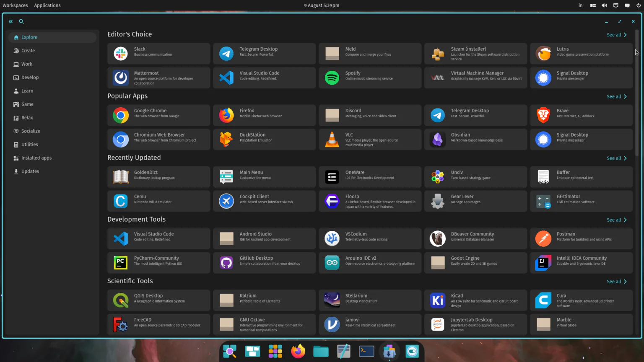Open the Applications menu in top bar

(47, 5)
